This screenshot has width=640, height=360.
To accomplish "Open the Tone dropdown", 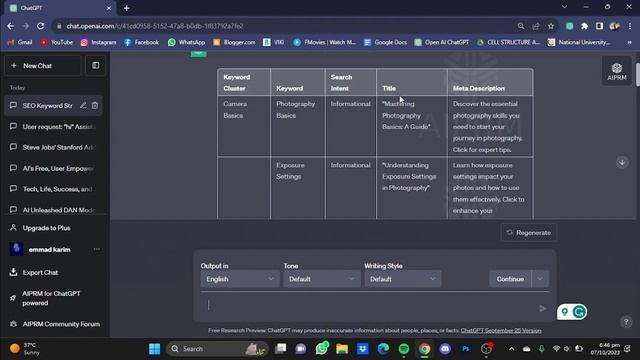I will (x=322, y=279).
